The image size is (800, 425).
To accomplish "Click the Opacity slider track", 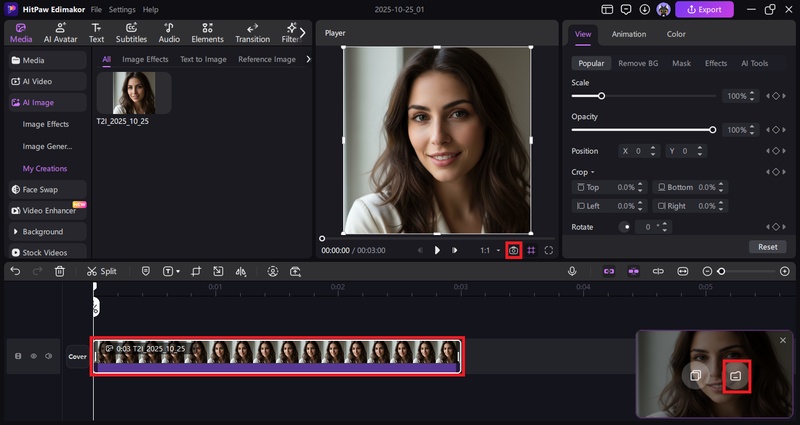I will 642,130.
